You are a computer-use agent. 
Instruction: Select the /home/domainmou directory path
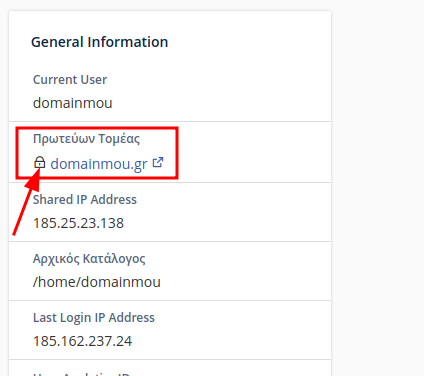tap(97, 282)
